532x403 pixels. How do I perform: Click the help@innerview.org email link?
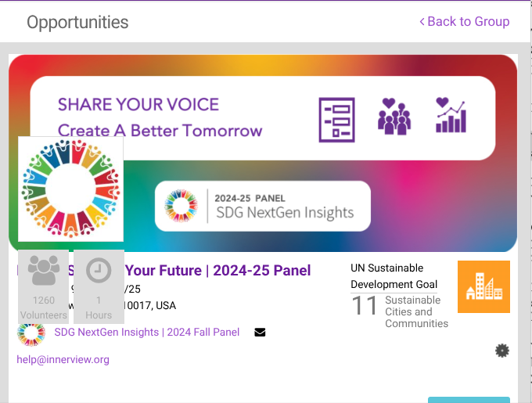click(x=63, y=360)
